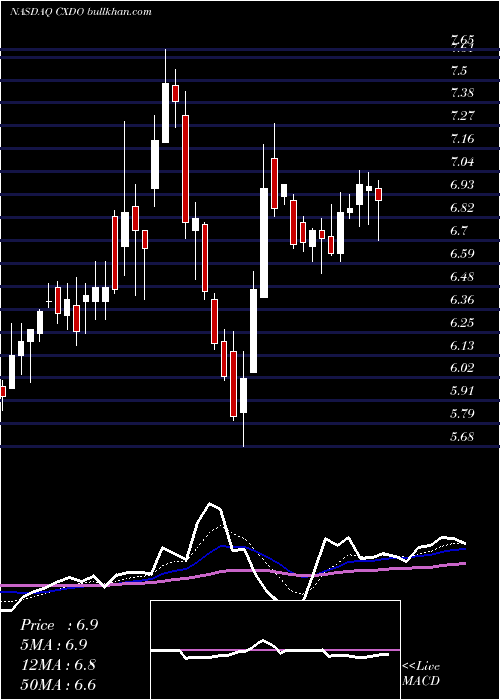Click the 6.82 price axis label
Image resolution: width=500 pixels, height=700 pixels.
click(x=462, y=208)
